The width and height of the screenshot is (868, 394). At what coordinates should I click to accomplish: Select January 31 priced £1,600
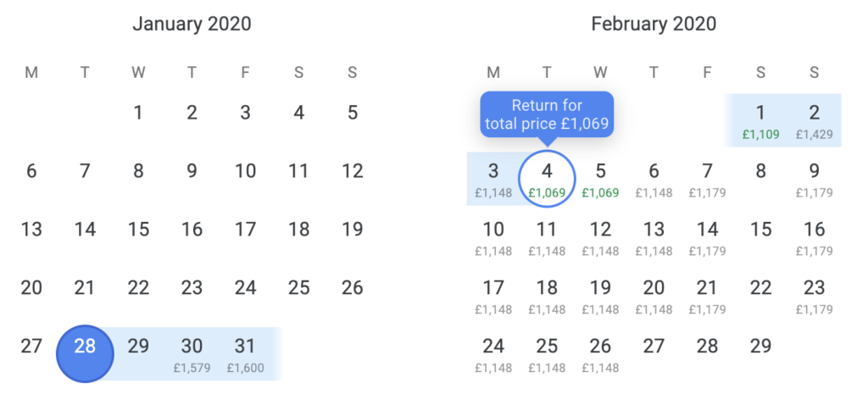[245, 353]
